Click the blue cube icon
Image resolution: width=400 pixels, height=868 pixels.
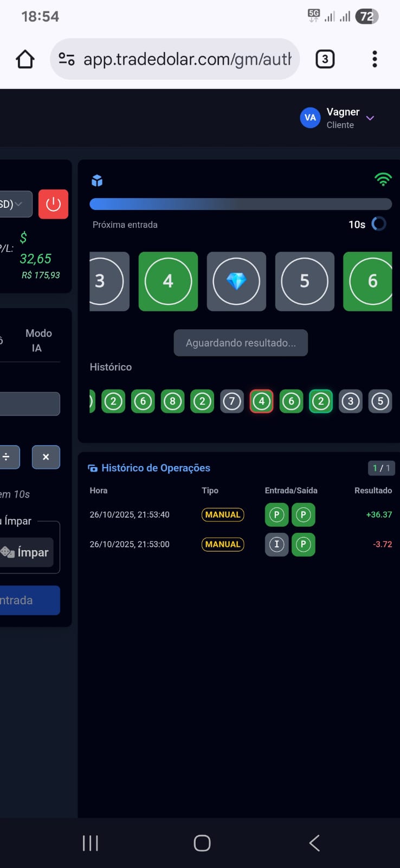pyautogui.click(x=97, y=181)
